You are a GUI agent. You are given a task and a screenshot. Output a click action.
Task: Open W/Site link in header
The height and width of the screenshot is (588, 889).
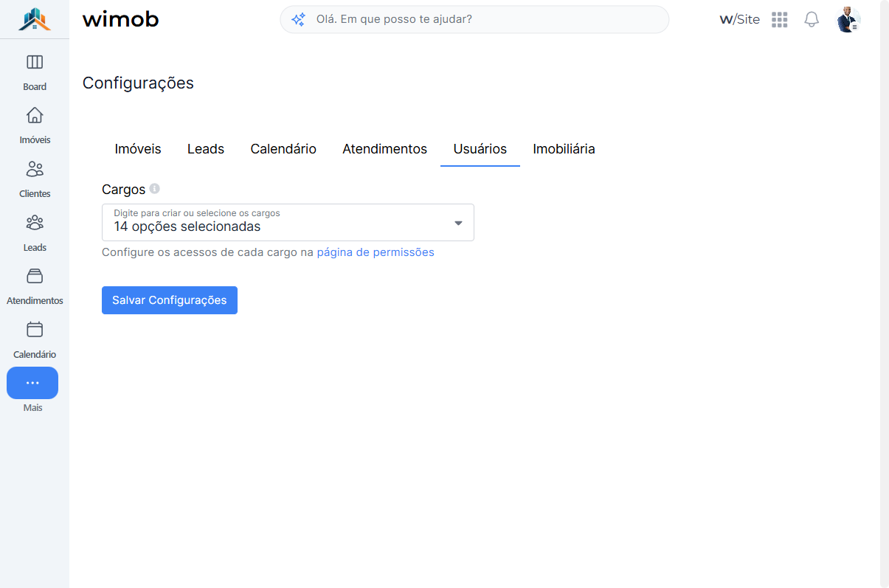[x=739, y=20]
